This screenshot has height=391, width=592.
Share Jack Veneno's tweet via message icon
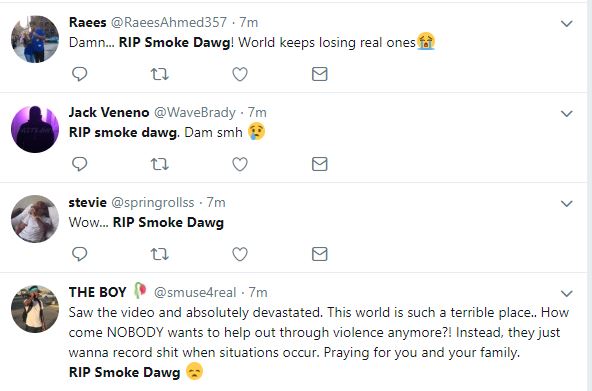tap(319, 164)
